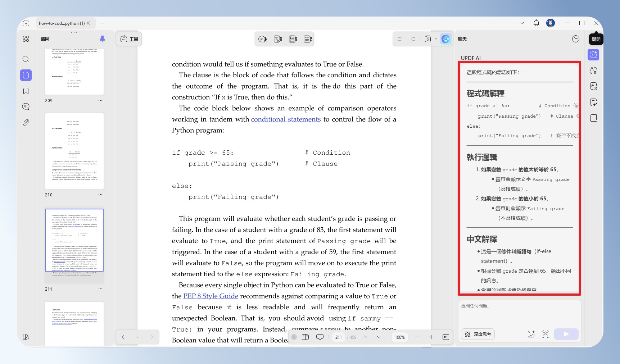Toggle two-page reading view icon

[305, 337]
